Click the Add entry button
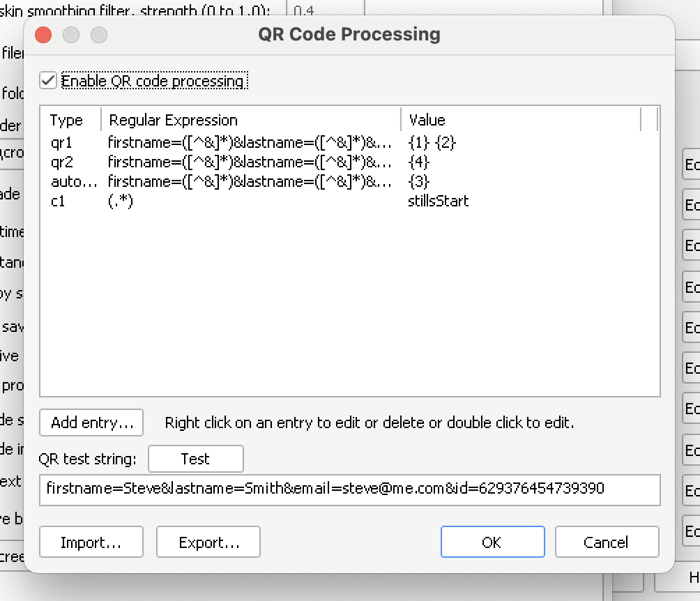 (x=91, y=423)
